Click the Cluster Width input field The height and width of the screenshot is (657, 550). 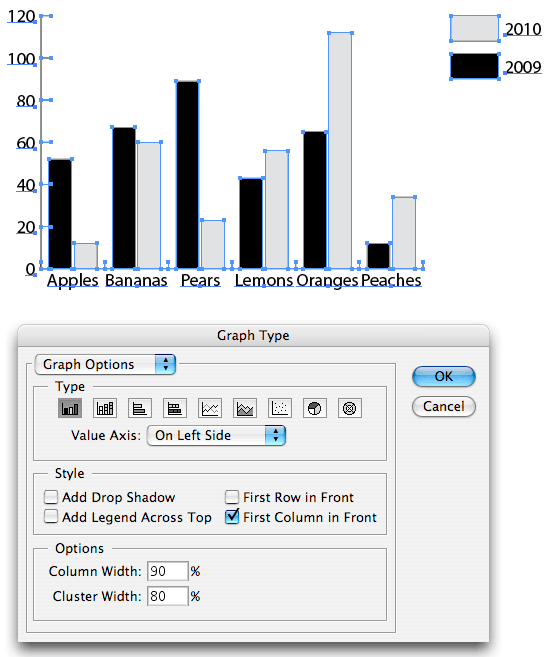pyautogui.click(x=168, y=596)
